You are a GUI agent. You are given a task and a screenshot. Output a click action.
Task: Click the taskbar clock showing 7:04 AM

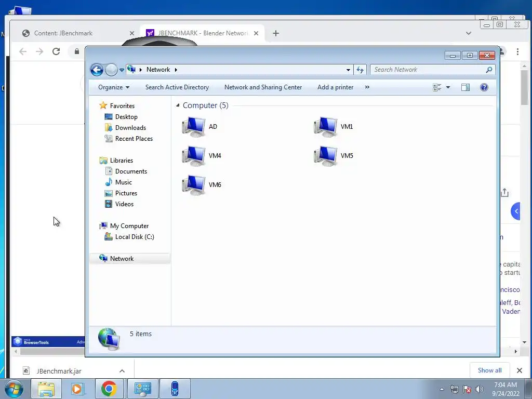506,389
